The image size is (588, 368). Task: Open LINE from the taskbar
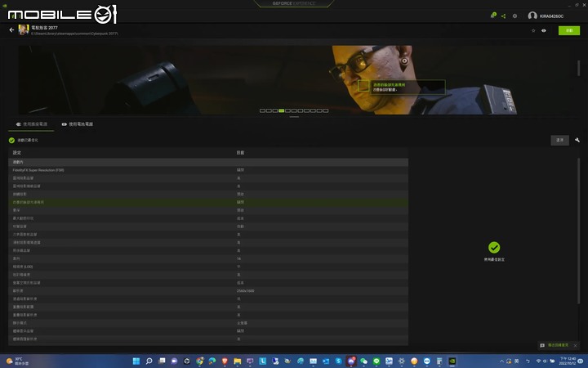pyautogui.click(x=376, y=361)
